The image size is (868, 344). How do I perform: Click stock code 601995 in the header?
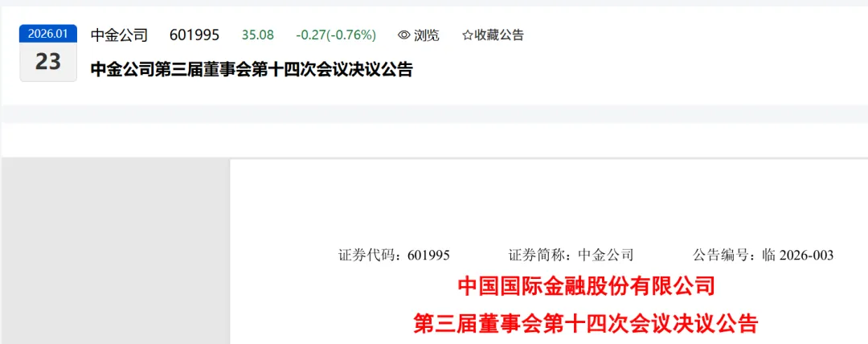click(x=194, y=35)
